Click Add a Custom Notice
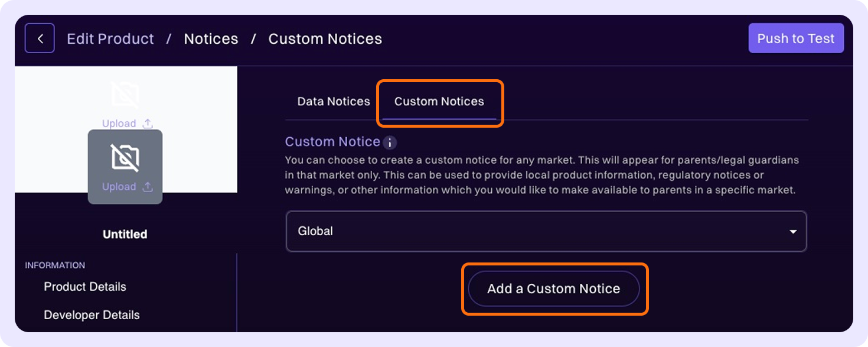Screen dimensions: 868x347 pos(554,288)
